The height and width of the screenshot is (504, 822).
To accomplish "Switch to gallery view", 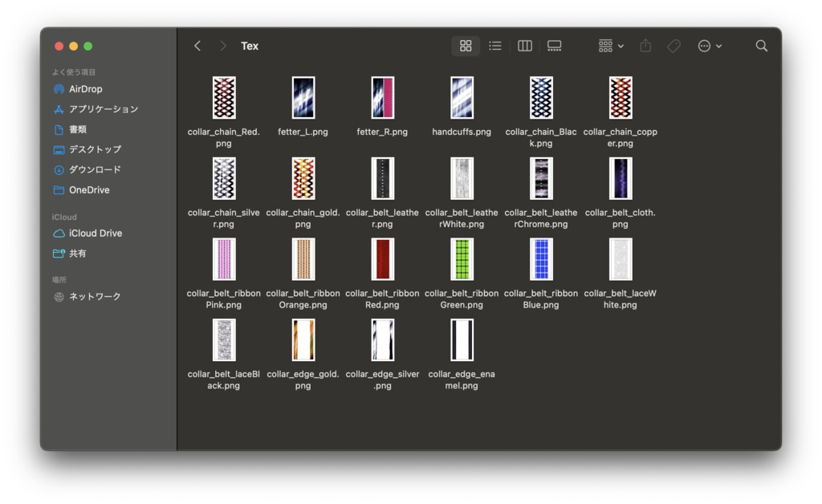I will pos(554,46).
